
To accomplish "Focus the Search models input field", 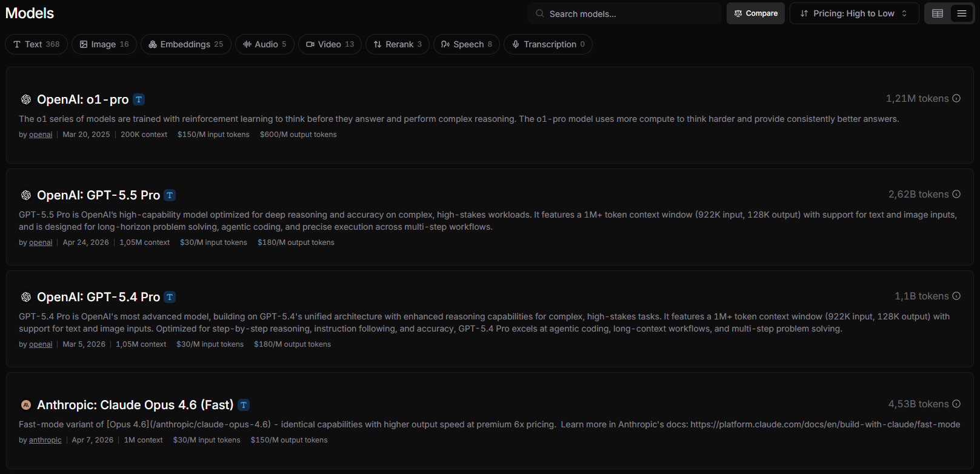I will click(x=625, y=13).
